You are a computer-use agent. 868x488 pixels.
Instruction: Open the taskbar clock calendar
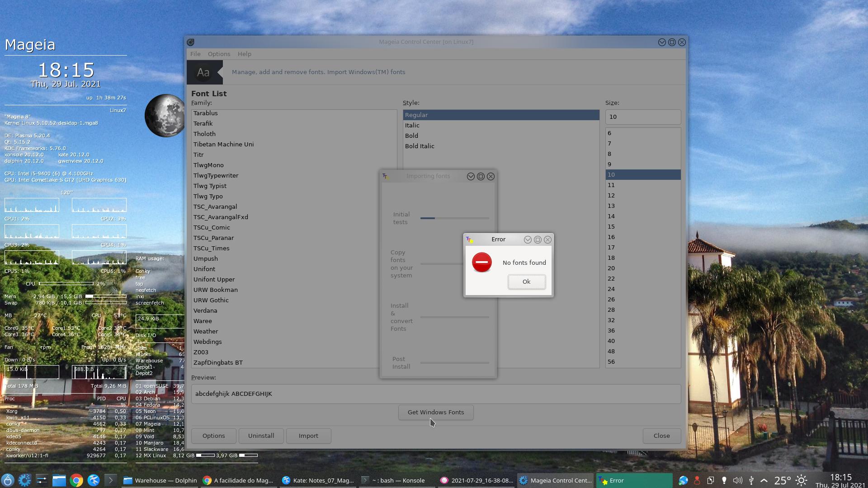(x=840, y=480)
